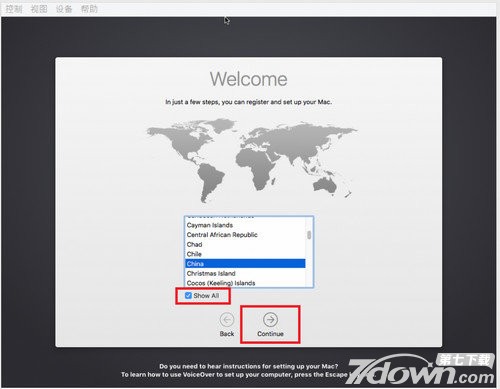The image size is (500, 389).
Task: Click the Back label
Action: [x=227, y=334]
